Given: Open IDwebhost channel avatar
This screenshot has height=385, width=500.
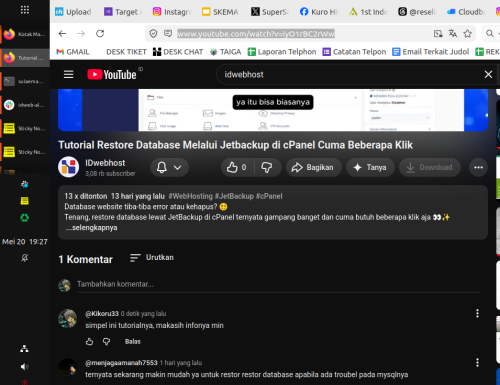Looking at the screenshot, I should [69, 167].
